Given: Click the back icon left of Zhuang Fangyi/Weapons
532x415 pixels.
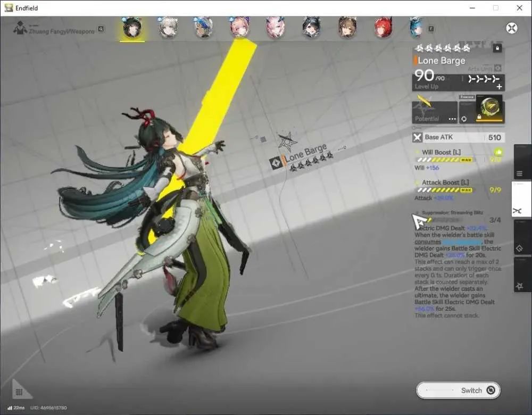Looking at the screenshot, I should (x=20, y=28).
